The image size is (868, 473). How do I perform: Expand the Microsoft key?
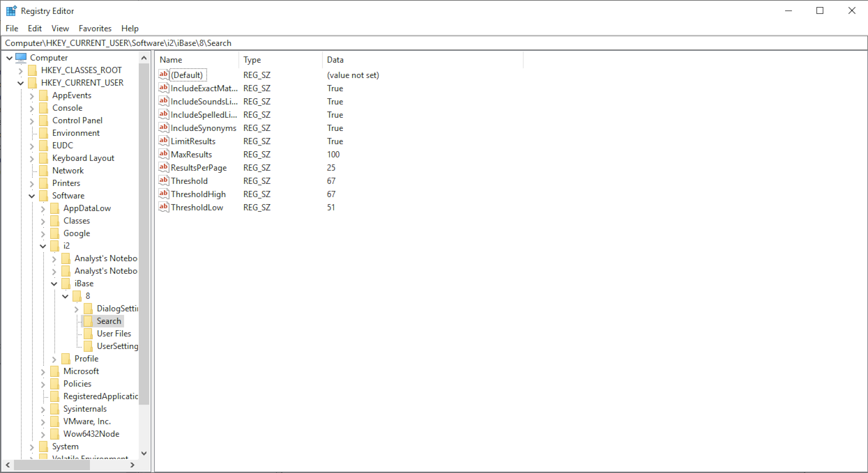pyautogui.click(x=43, y=371)
